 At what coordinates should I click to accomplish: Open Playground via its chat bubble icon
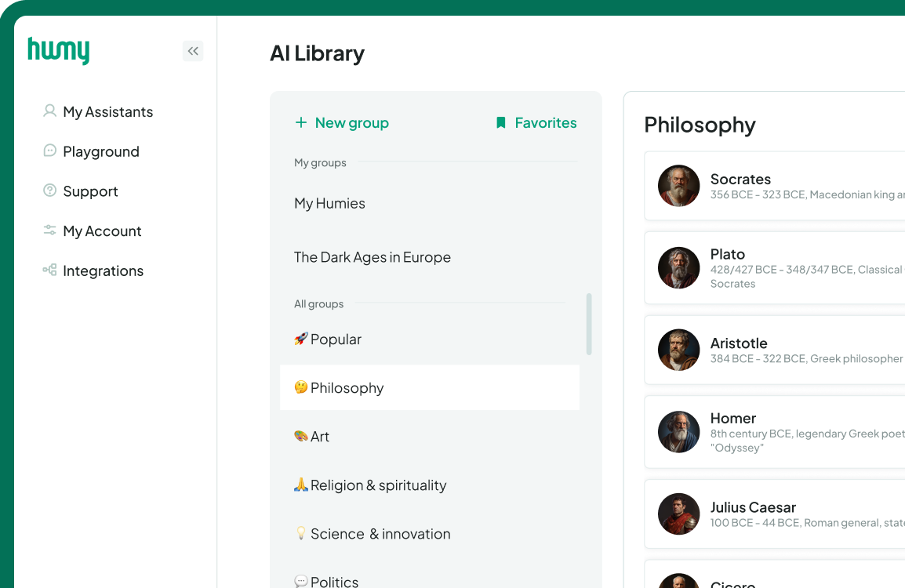pyautogui.click(x=49, y=151)
